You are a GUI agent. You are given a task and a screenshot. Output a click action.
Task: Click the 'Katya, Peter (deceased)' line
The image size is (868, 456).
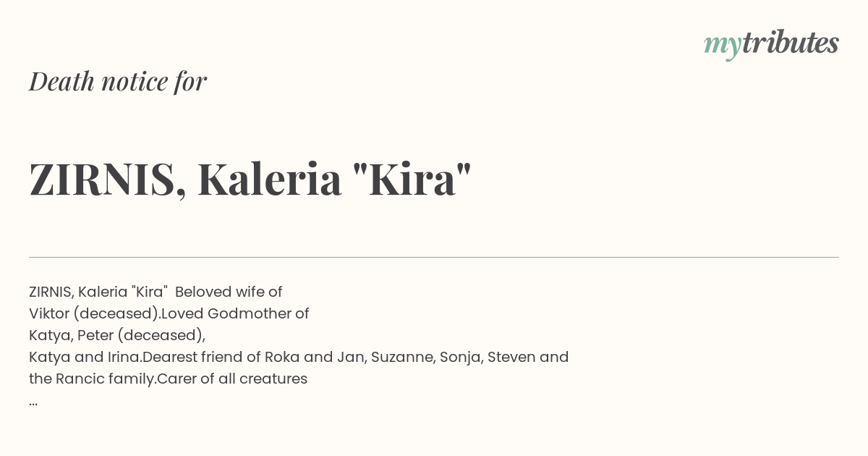(x=117, y=335)
